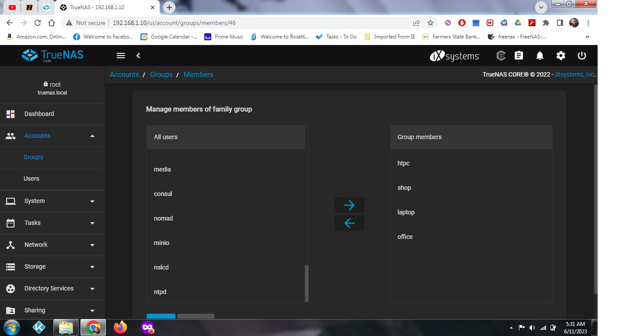Open Users under Accounts
Viewport: 644px width, 336px height.
click(52, 178)
